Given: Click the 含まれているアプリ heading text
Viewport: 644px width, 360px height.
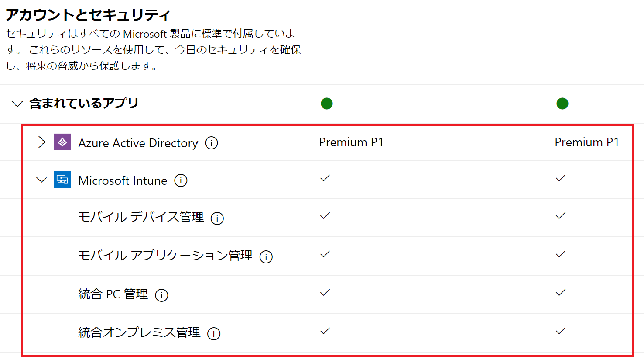Looking at the screenshot, I should [84, 104].
